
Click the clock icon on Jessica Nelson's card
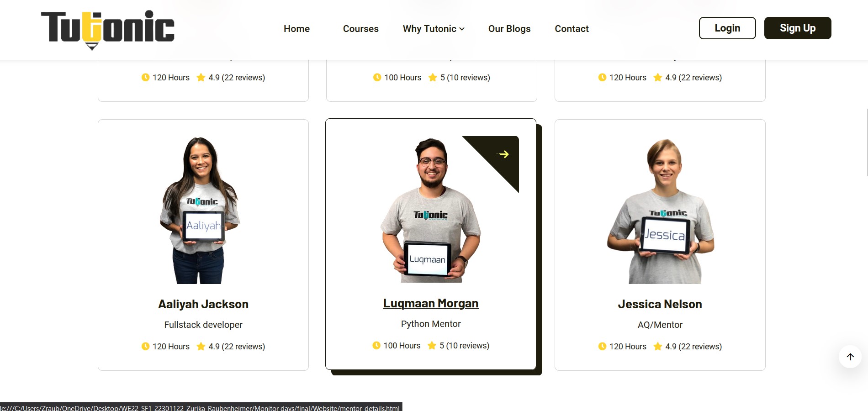[x=602, y=347]
